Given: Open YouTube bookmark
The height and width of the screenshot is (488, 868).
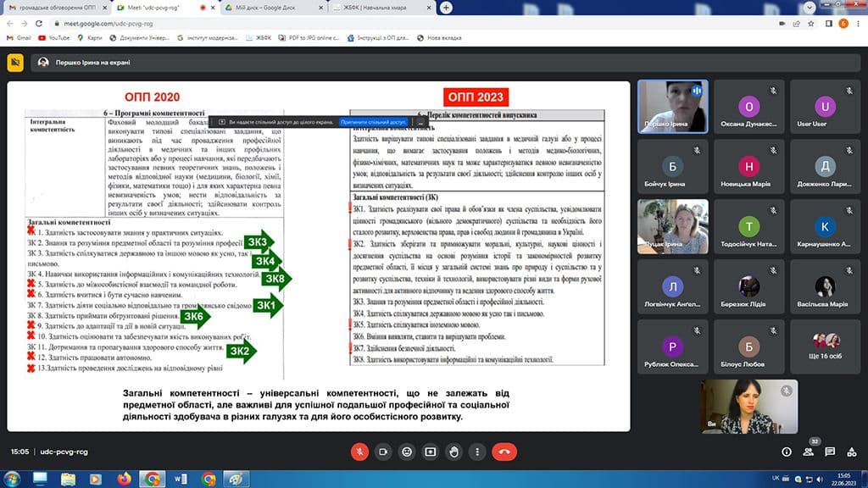Looking at the screenshot, I should pos(53,38).
